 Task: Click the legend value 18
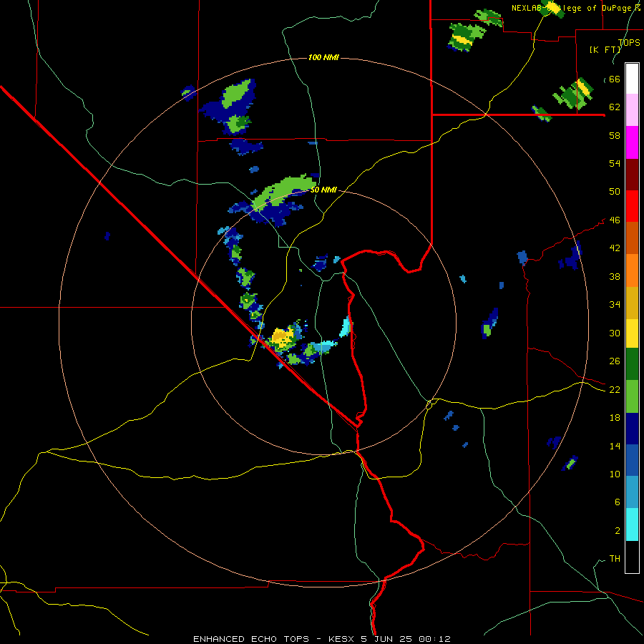[615, 418]
